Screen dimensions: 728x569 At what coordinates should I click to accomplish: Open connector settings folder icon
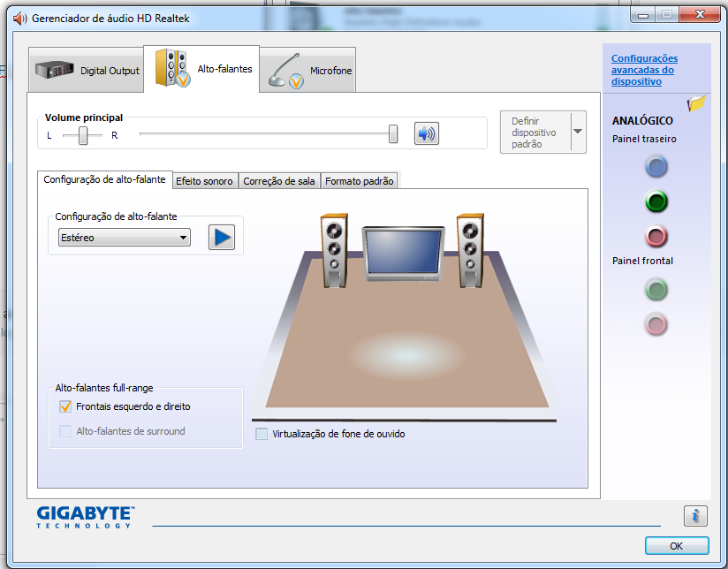pyautogui.click(x=696, y=103)
